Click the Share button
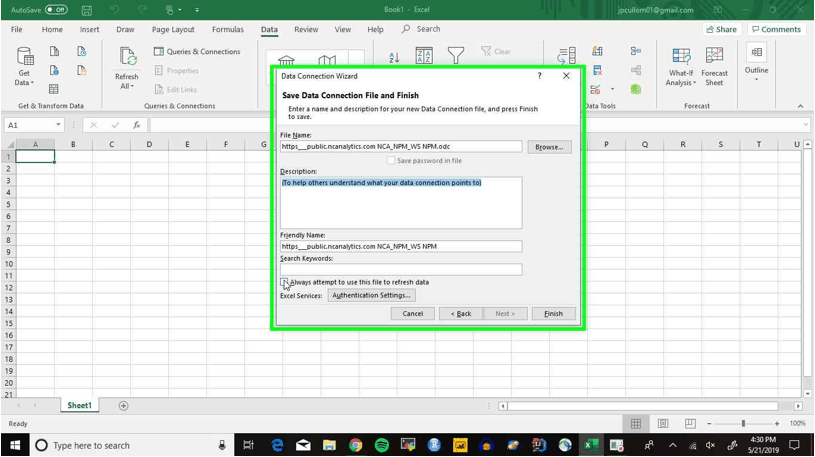The height and width of the screenshot is (457, 815). pyautogui.click(x=721, y=30)
